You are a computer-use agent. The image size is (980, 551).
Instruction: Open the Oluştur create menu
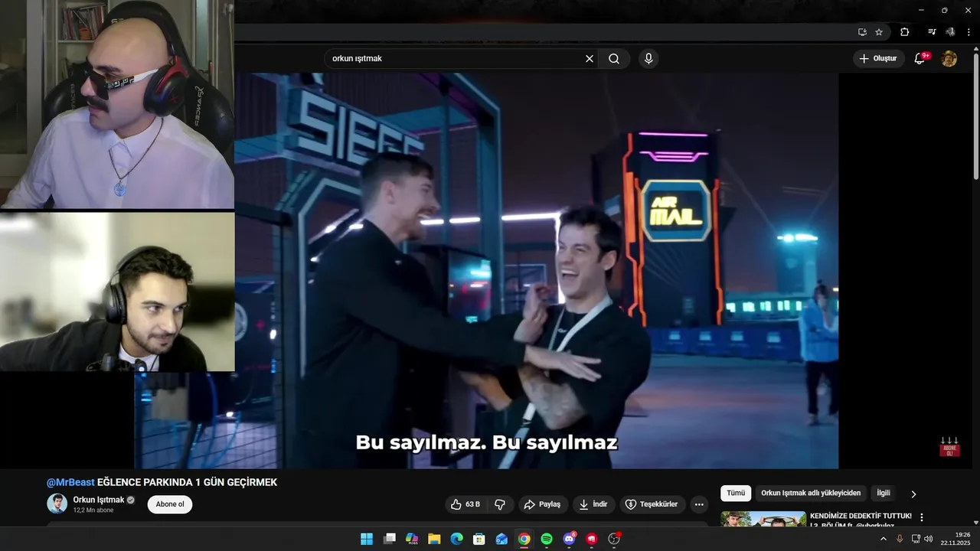tap(879, 59)
